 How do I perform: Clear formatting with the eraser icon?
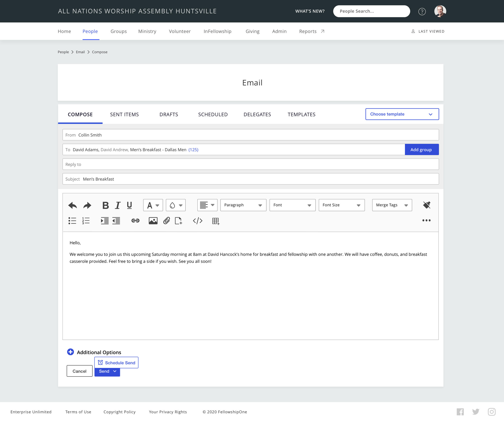coord(426,205)
